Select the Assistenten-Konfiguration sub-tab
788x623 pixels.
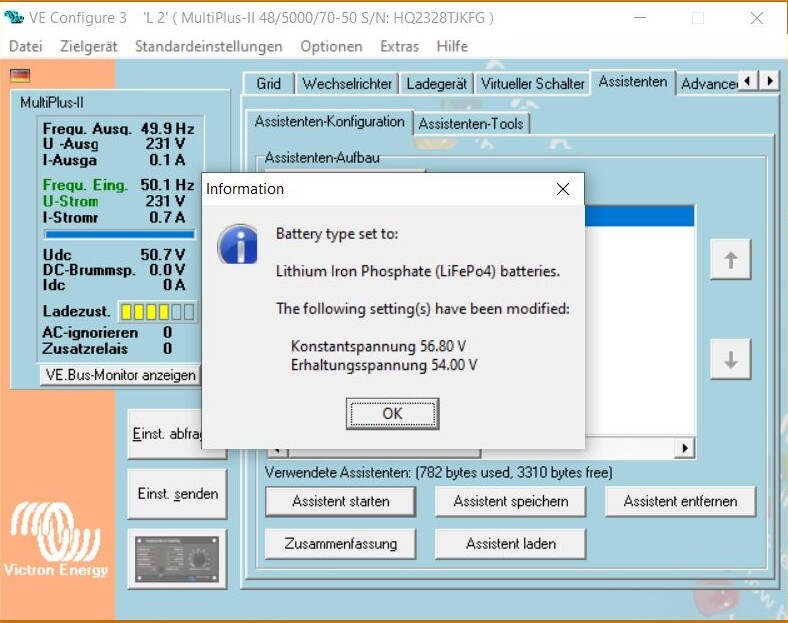(x=330, y=122)
